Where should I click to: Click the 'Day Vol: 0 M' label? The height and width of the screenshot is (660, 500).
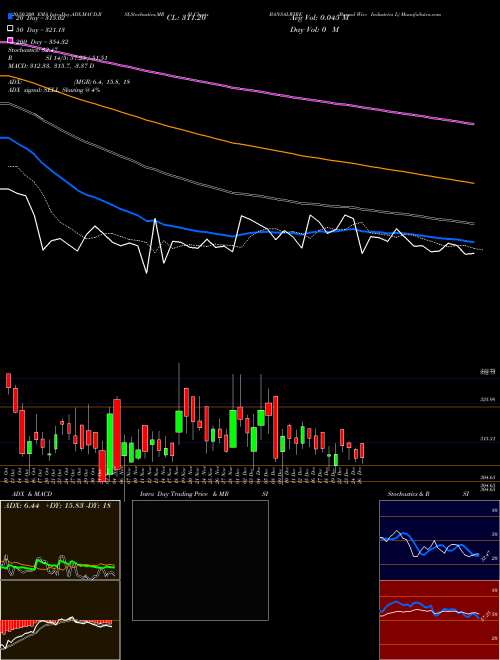pos(314,29)
